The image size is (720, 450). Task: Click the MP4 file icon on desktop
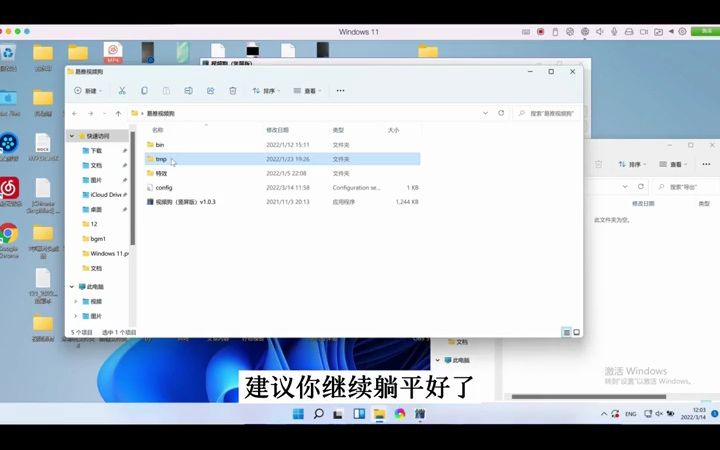[x=113, y=53]
